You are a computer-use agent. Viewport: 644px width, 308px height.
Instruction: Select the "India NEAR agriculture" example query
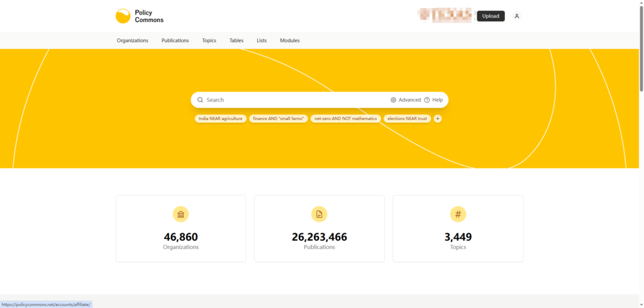pos(220,118)
